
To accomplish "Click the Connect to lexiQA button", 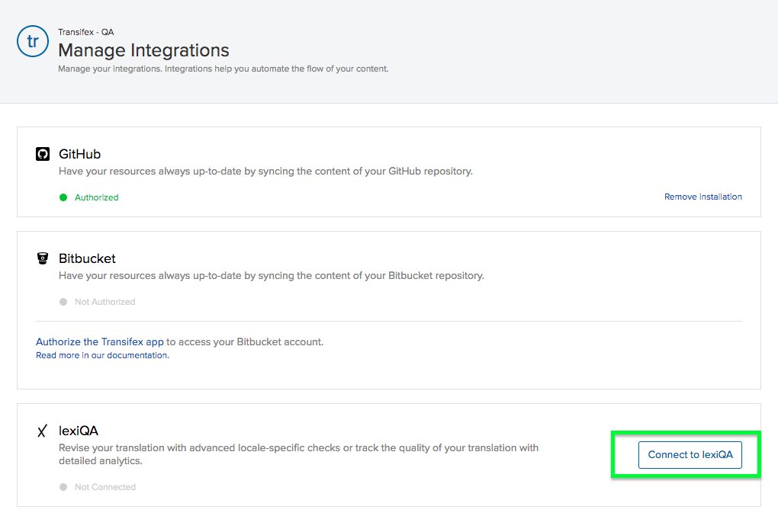I will [690, 455].
